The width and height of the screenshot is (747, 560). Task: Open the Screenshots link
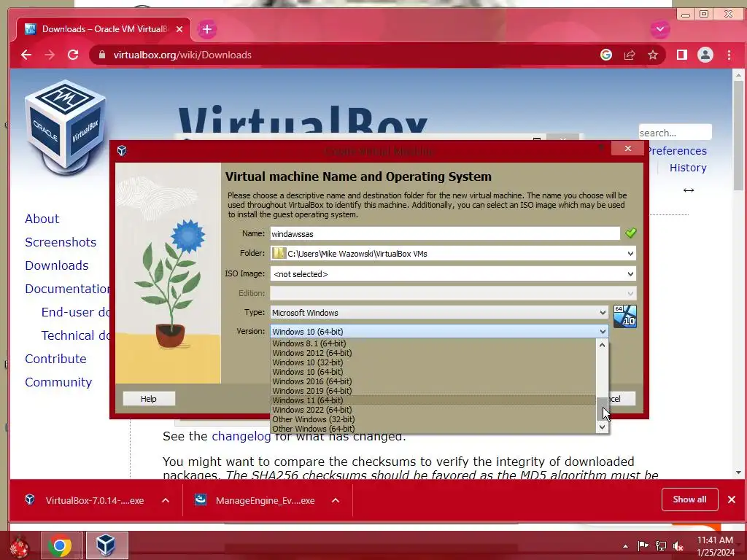pyautogui.click(x=61, y=242)
